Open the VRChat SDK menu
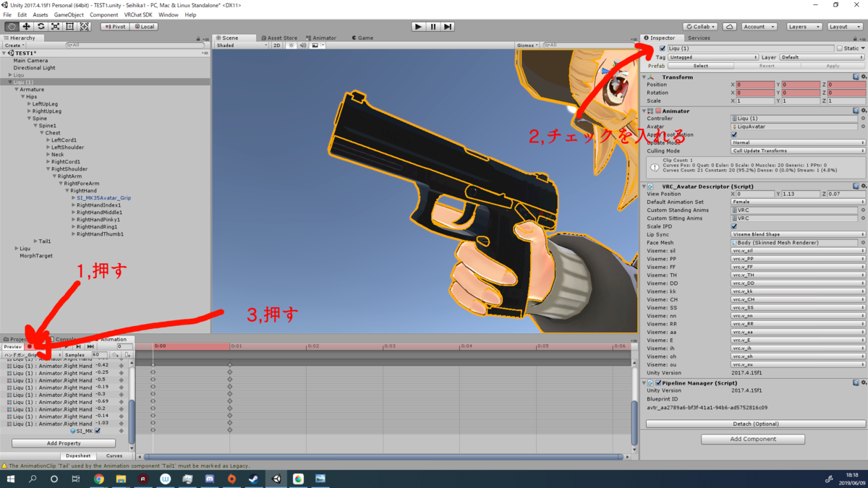This screenshot has width=868, height=488. 138,14
